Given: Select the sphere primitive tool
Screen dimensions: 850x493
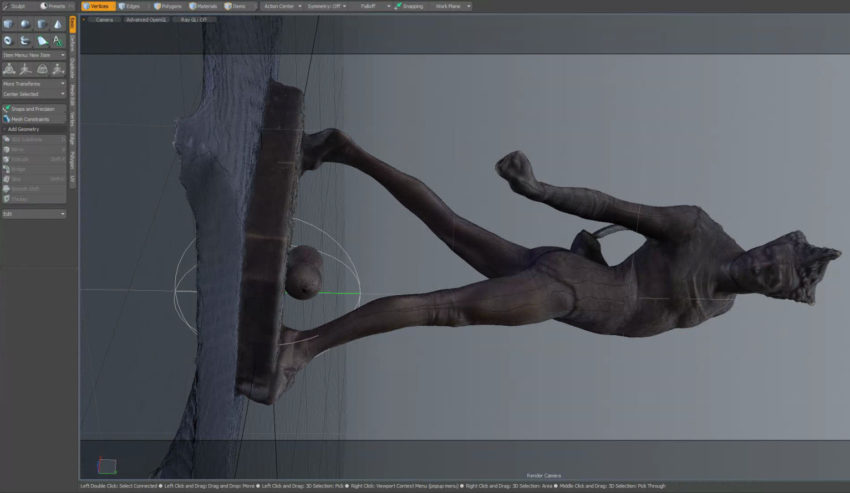Looking at the screenshot, I should click(x=25, y=24).
